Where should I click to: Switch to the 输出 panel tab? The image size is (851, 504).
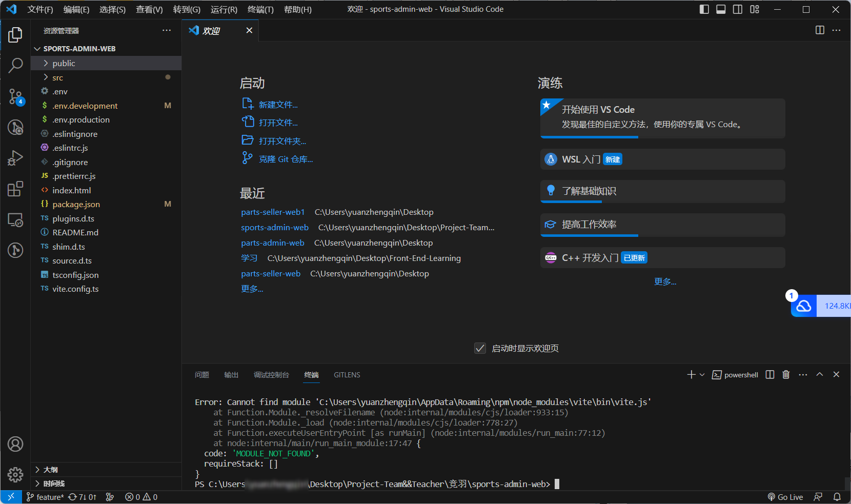click(231, 375)
